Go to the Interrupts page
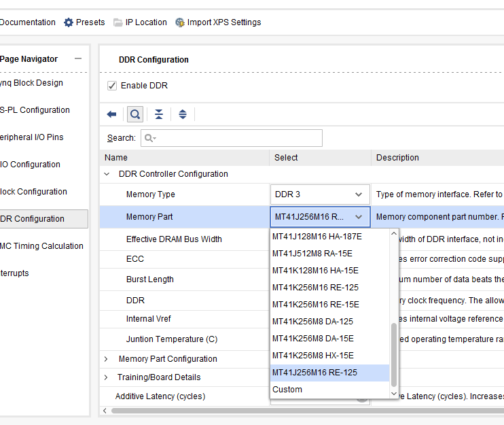Viewport: 504px width, 425px height. click(x=15, y=273)
